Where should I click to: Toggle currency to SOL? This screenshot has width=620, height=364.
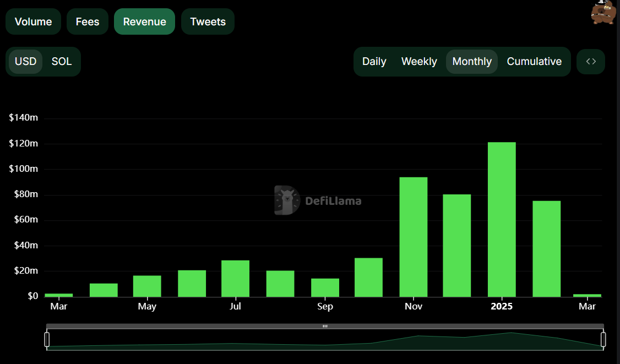[x=62, y=62]
